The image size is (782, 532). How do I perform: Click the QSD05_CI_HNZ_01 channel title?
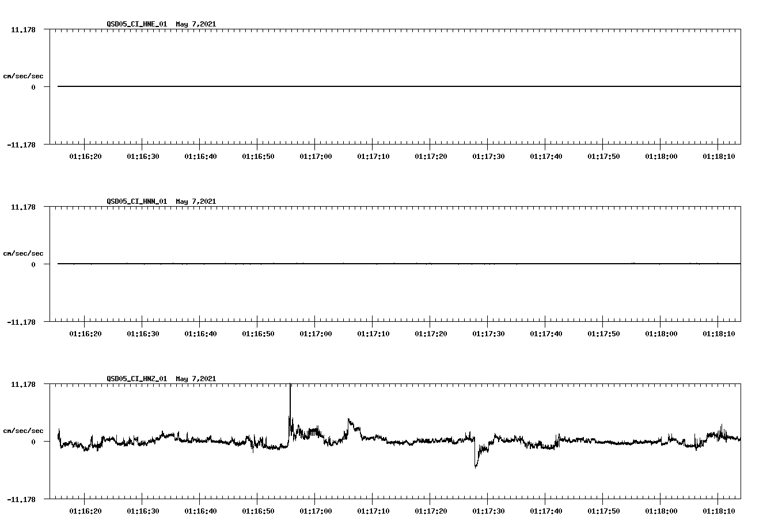coord(136,379)
